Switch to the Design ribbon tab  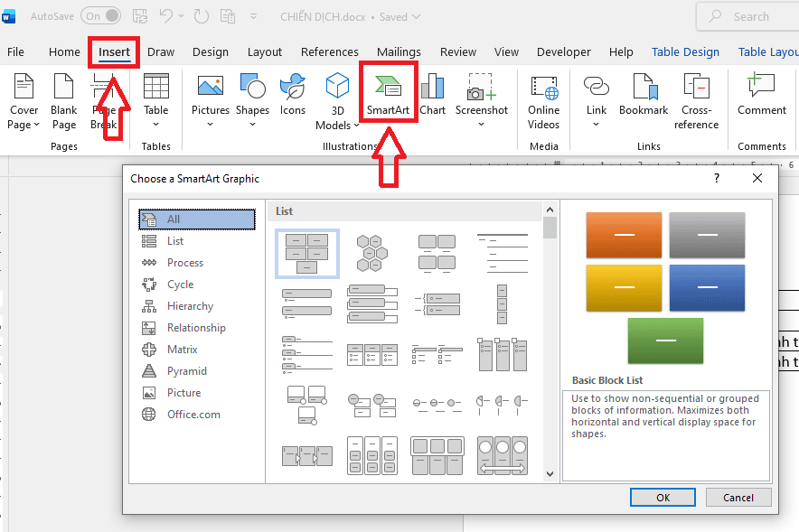[211, 52]
